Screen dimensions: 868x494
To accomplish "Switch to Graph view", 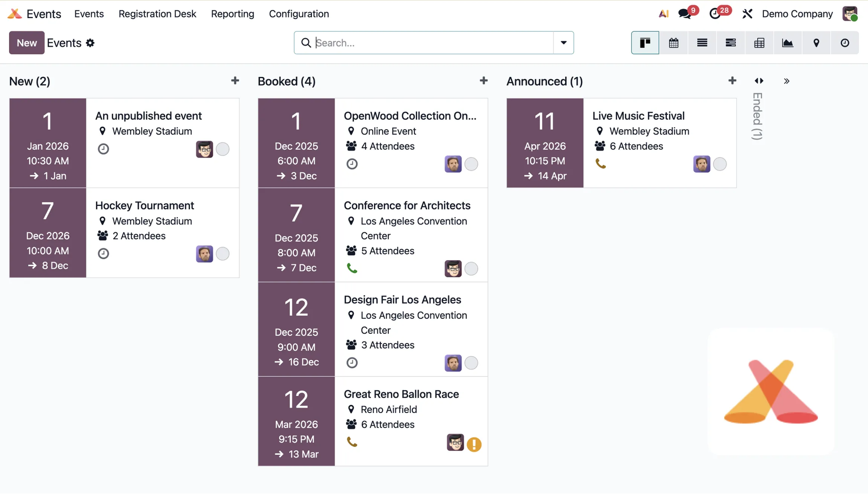I will pos(788,43).
